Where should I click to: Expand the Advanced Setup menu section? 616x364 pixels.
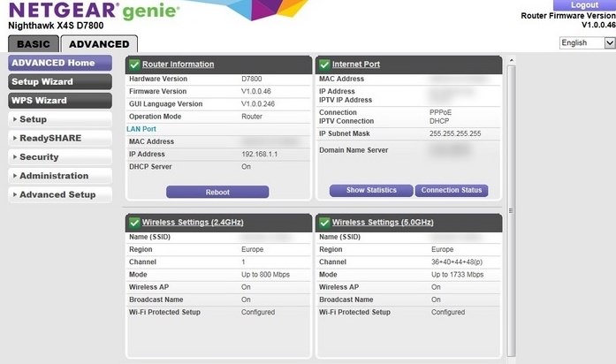pyautogui.click(x=60, y=194)
